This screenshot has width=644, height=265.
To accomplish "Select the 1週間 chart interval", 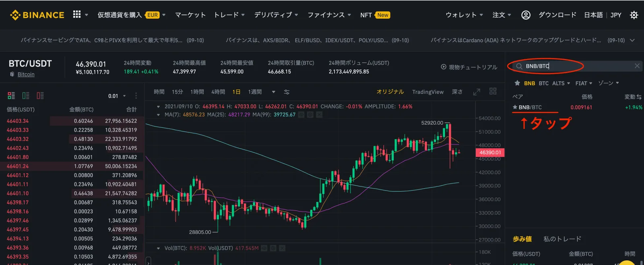I will tap(255, 92).
